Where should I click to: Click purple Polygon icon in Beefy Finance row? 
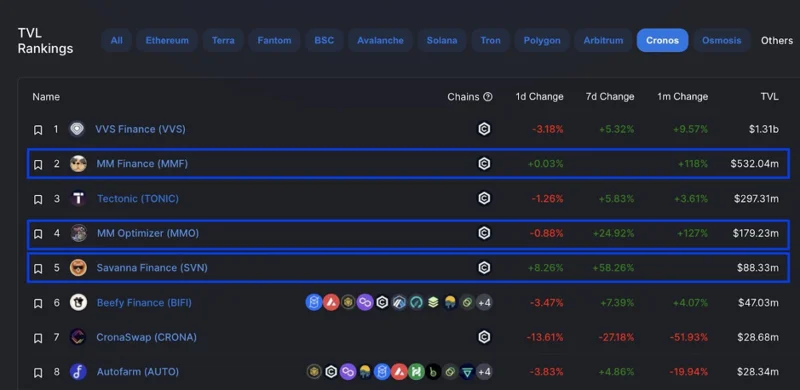tap(365, 303)
